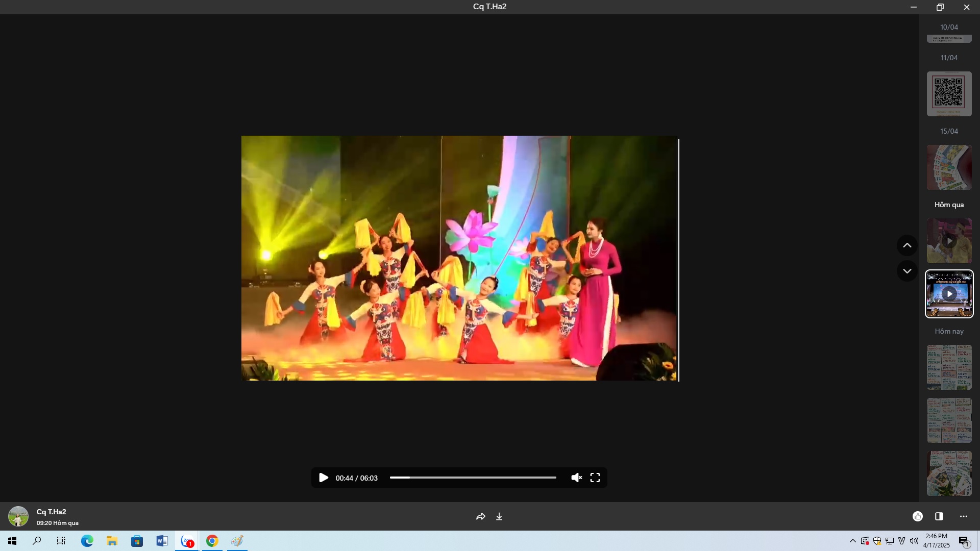Open Zalo from the taskbar
The image size is (980, 551).
click(x=187, y=541)
